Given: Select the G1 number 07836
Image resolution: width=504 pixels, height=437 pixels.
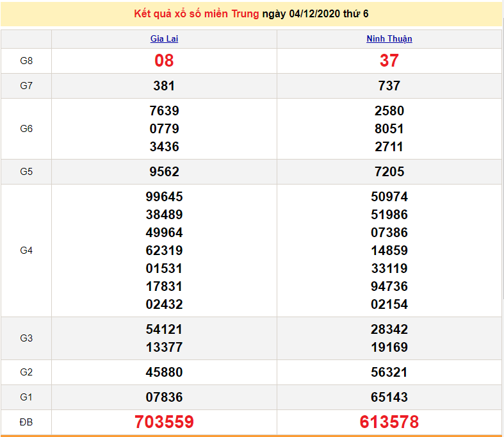Looking at the screenshot, I should coord(164,397).
